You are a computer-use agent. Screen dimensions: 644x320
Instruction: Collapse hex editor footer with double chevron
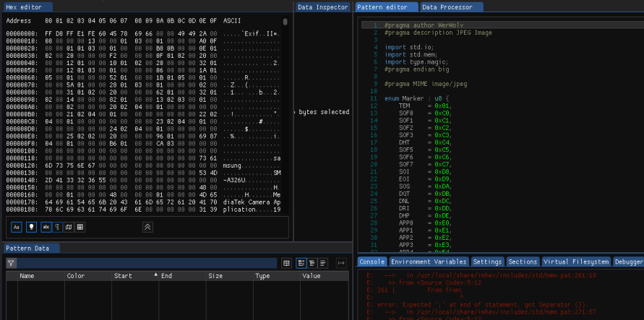pyautogui.click(x=147, y=227)
